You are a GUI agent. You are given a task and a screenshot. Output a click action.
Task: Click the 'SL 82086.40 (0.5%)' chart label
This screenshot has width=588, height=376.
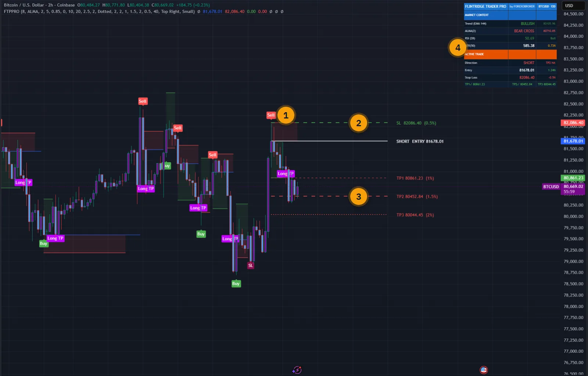pos(416,123)
